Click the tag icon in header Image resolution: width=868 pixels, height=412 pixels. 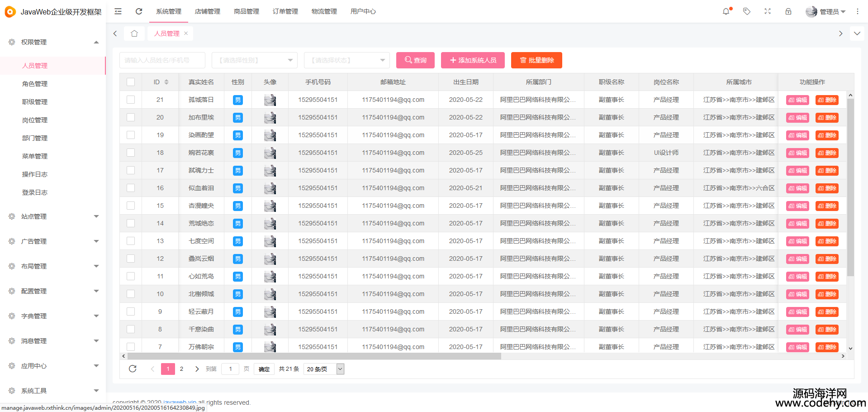(747, 11)
